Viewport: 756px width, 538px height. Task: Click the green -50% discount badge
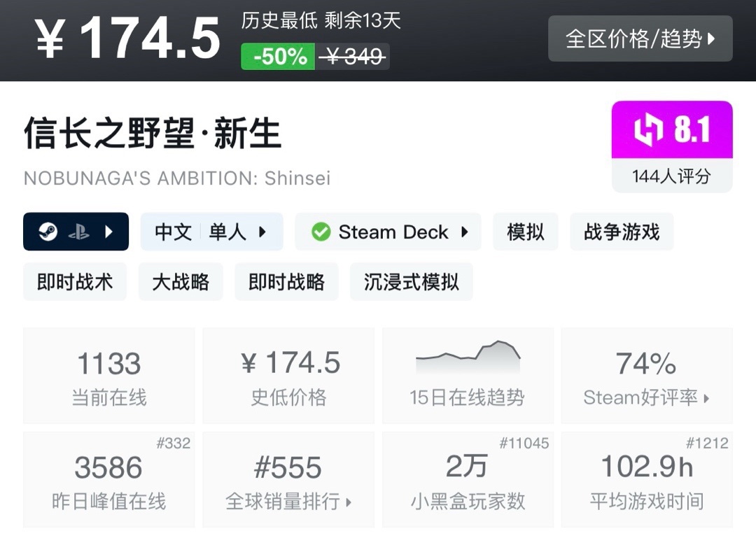(279, 57)
